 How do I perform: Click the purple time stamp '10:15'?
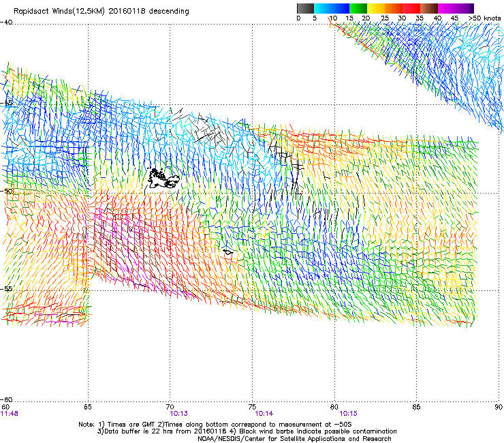pyautogui.click(x=349, y=414)
